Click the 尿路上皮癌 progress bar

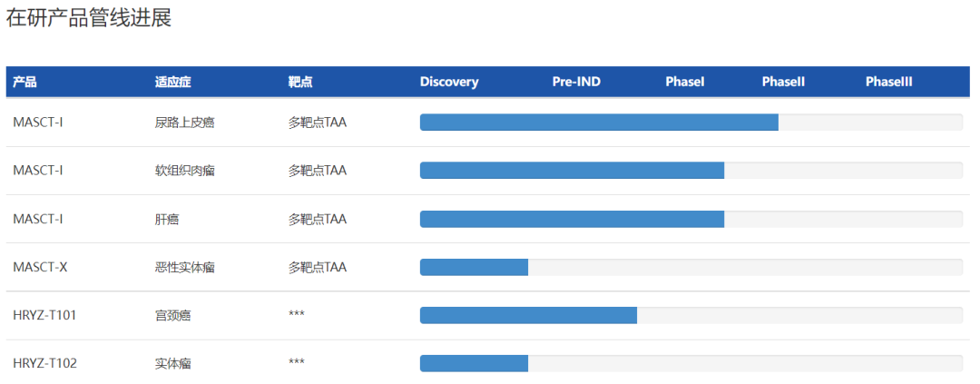(x=599, y=122)
